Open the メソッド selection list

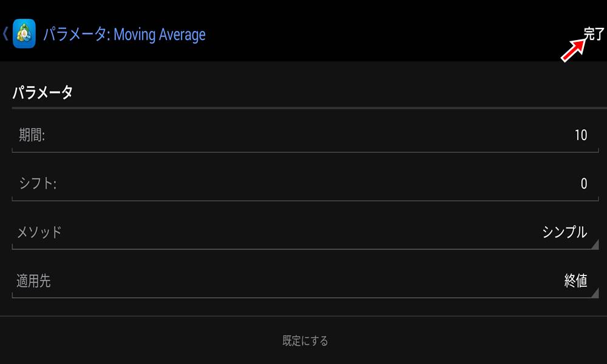pos(303,234)
